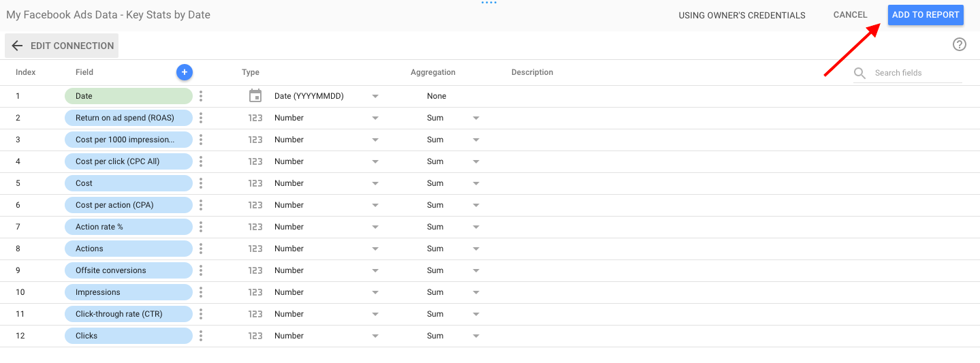Open the type dropdown for Cost row
The width and height of the screenshot is (980, 363).
(375, 183)
